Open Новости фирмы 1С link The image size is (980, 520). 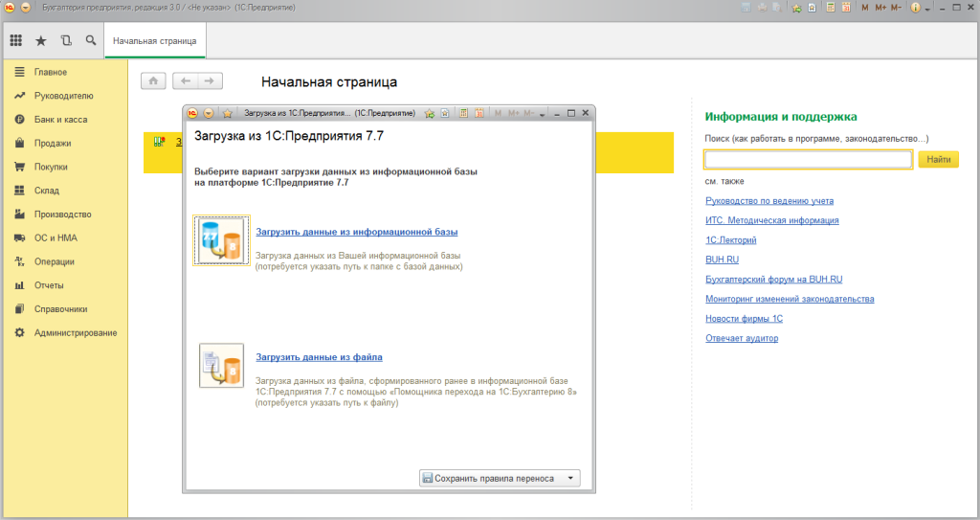point(744,319)
